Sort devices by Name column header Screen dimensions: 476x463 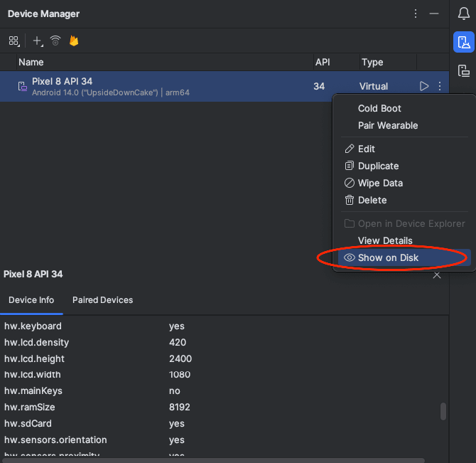(x=165, y=63)
